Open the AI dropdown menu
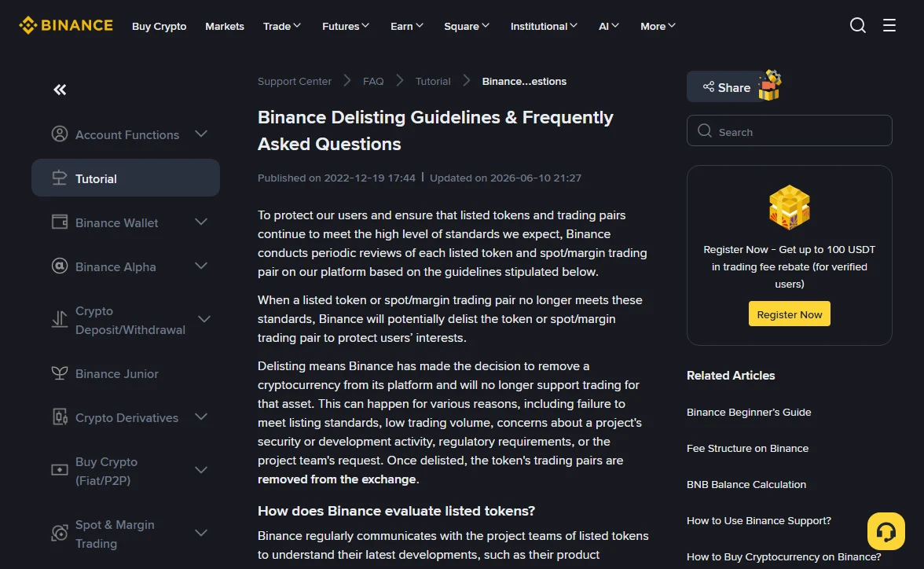The height and width of the screenshot is (569, 924). pyautogui.click(x=609, y=26)
